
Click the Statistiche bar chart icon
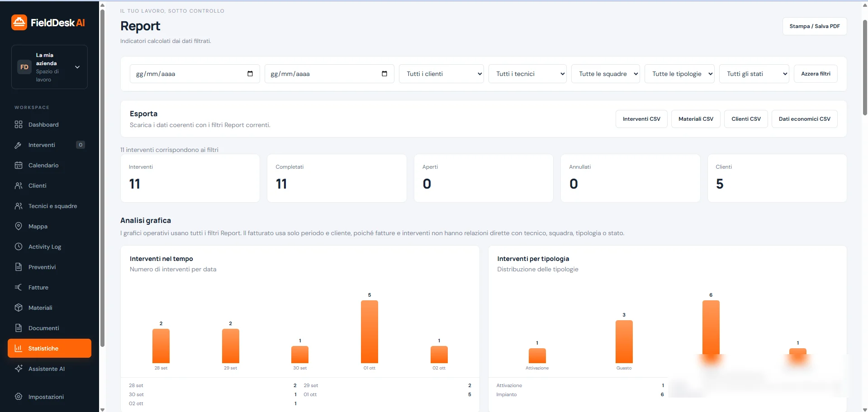click(x=19, y=348)
